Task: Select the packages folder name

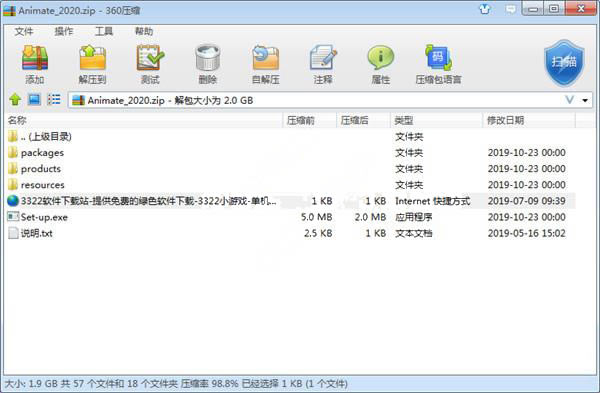Action: (x=42, y=153)
